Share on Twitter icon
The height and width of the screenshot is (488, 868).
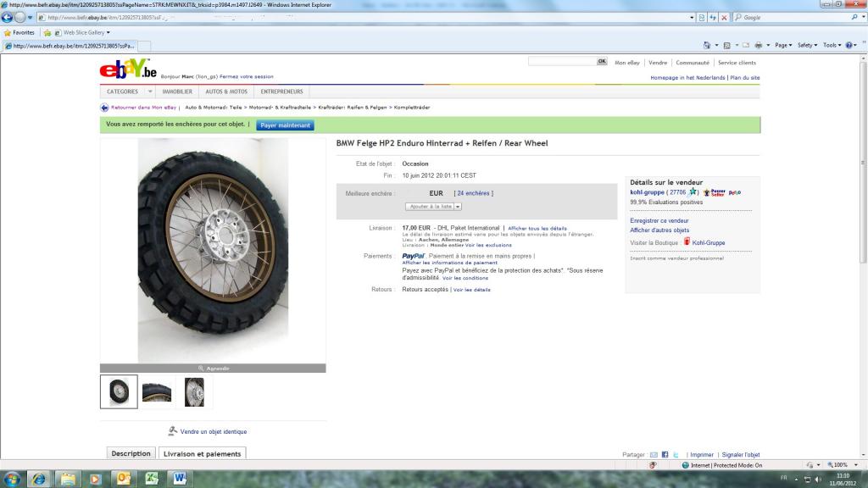(676, 455)
